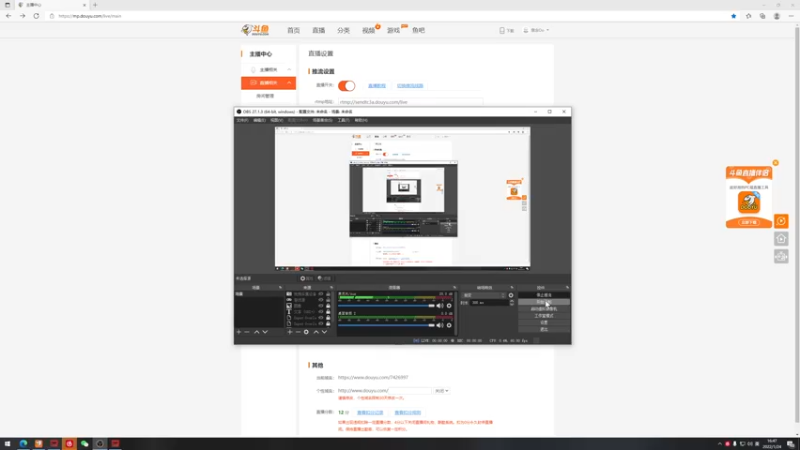Hide the video capture device source
The width and height of the screenshot is (800, 450).
tap(321, 294)
